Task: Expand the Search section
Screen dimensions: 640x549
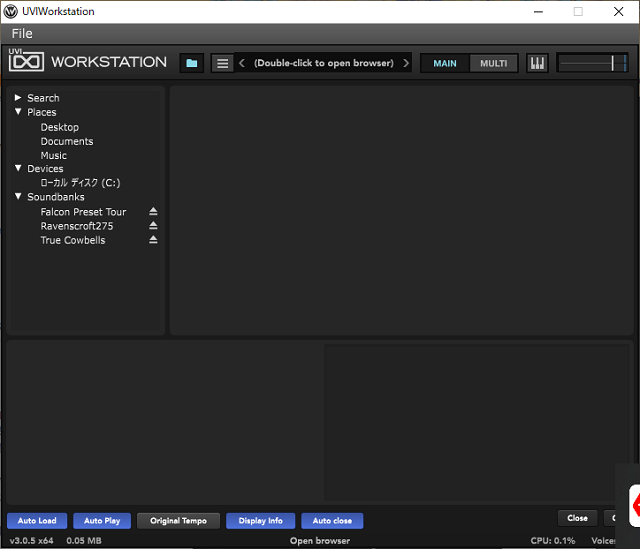Action: coord(18,98)
